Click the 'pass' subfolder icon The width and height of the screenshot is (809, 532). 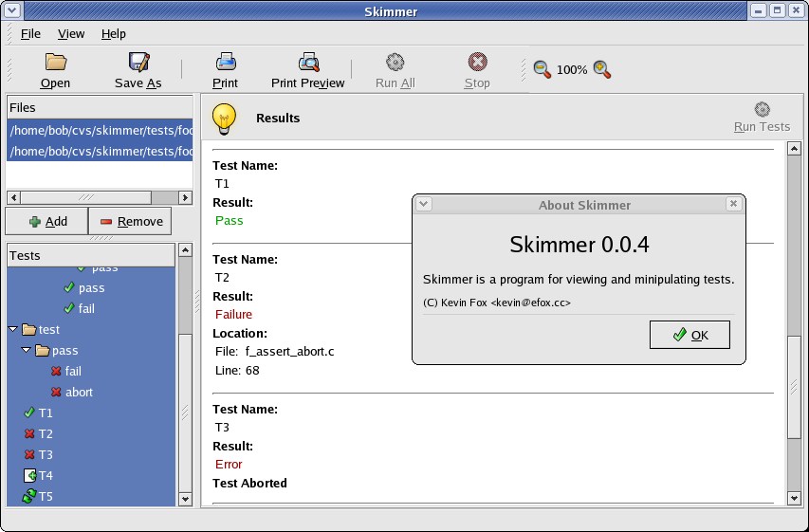[43, 350]
